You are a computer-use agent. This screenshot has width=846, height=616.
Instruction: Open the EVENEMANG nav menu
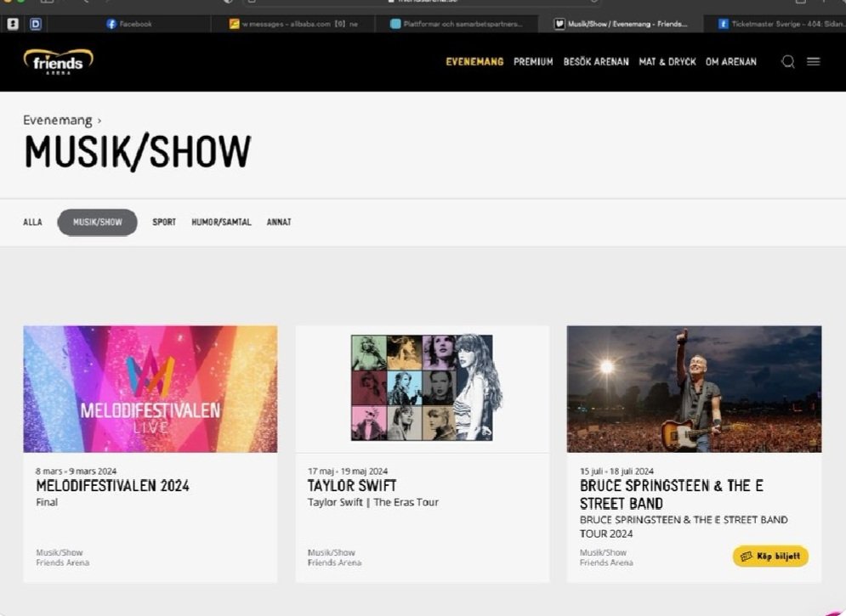point(474,61)
